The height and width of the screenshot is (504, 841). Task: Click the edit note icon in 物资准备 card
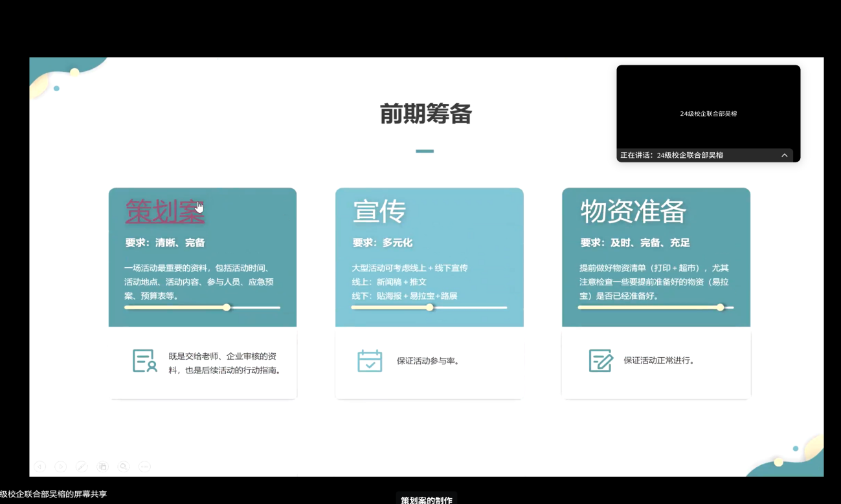point(600,361)
